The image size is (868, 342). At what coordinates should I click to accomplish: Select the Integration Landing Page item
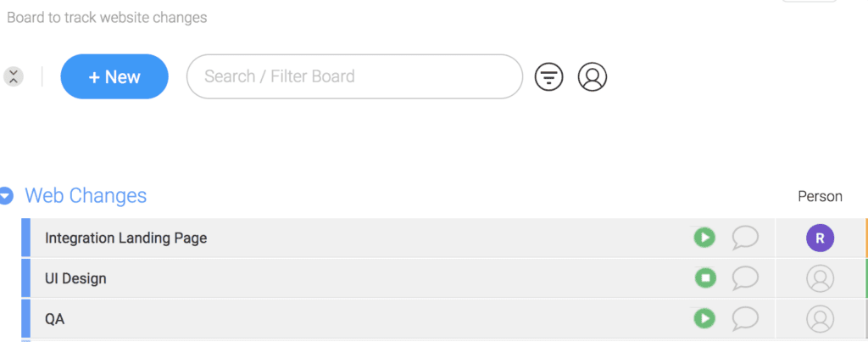pyautogui.click(x=125, y=238)
